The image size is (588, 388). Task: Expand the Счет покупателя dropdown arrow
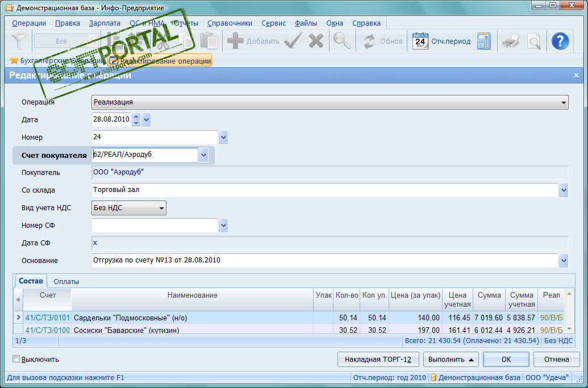click(203, 155)
